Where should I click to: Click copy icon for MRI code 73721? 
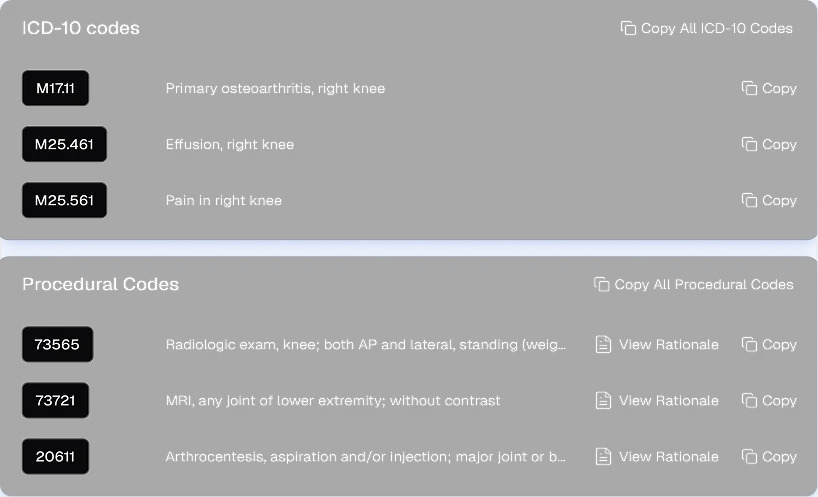pos(749,400)
